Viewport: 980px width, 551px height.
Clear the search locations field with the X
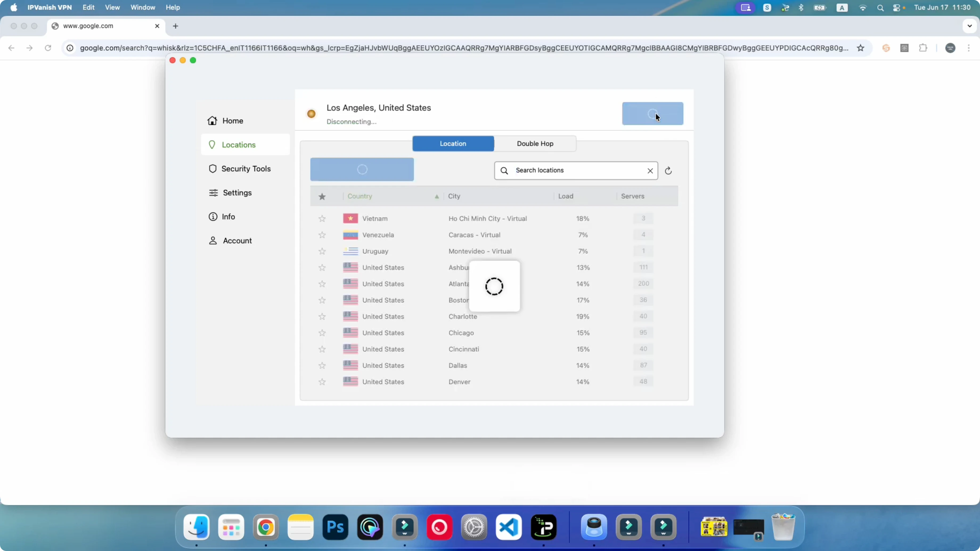[x=650, y=171]
